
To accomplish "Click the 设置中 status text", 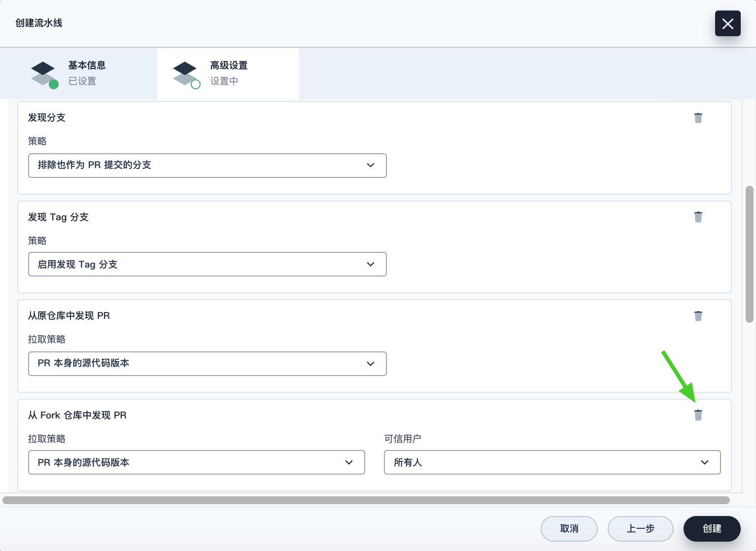I will click(224, 81).
